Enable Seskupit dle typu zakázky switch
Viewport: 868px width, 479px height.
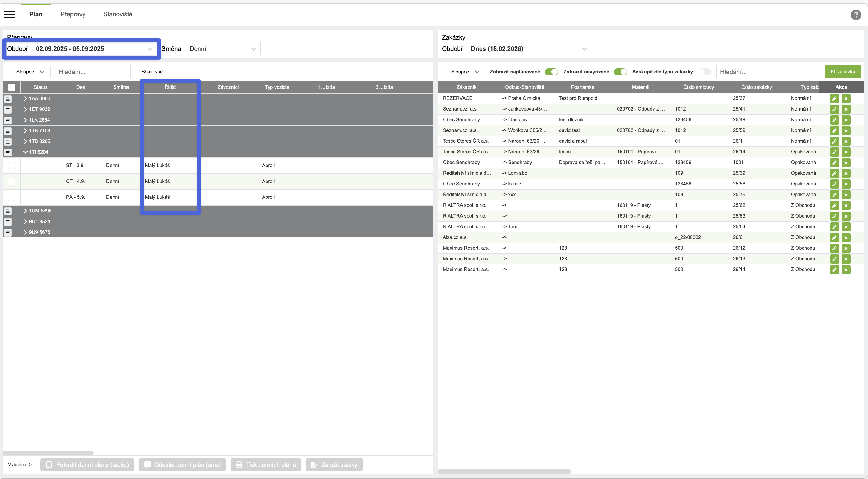(704, 72)
